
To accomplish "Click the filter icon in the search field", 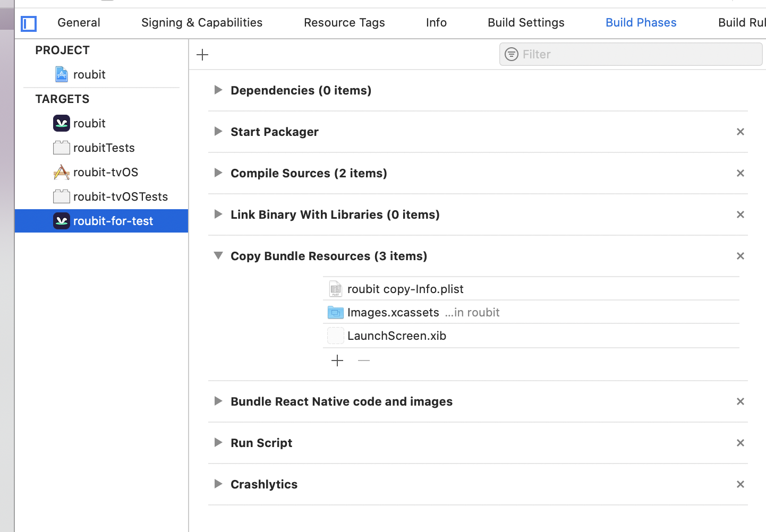I will click(512, 54).
